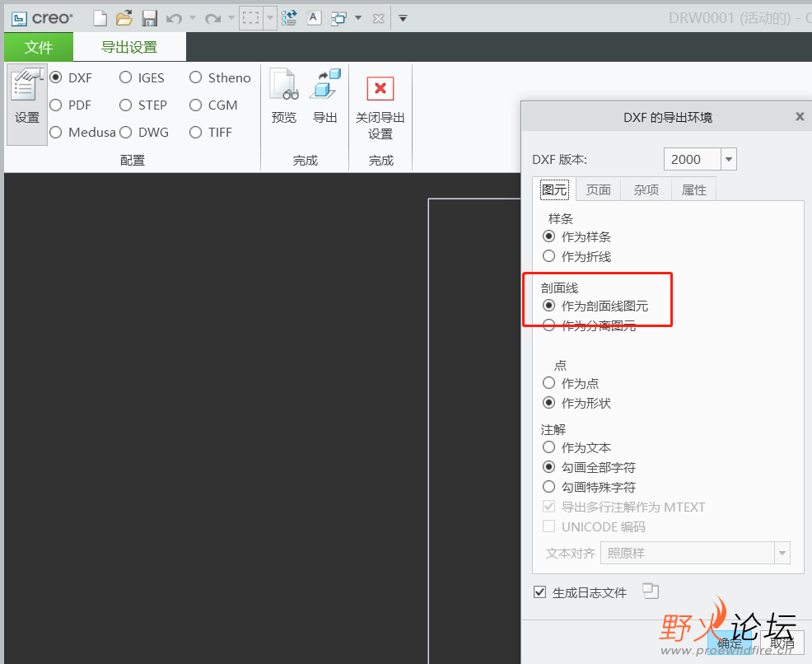Select the dashed rectangle selection tool
The width and height of the screenshot is (812, 664).
250,18
